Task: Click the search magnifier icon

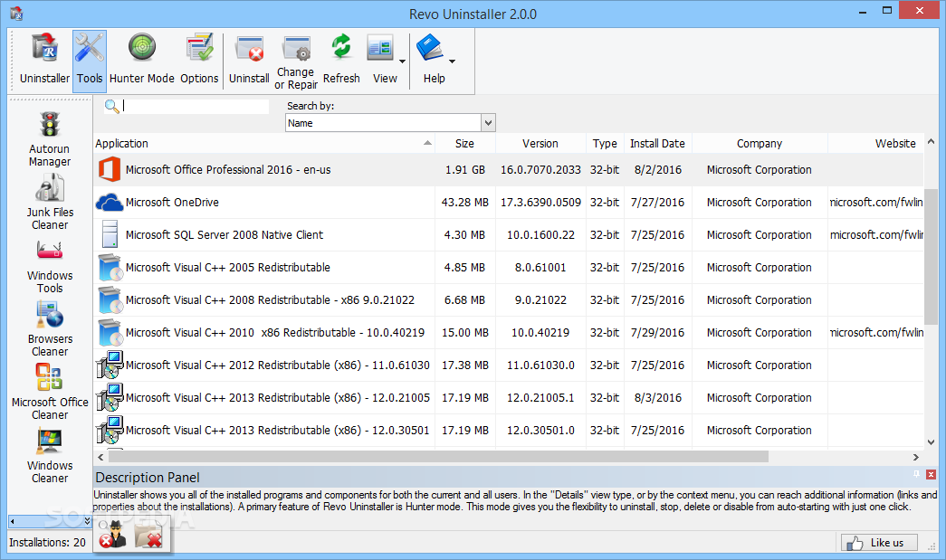Action: click(111, 107)
